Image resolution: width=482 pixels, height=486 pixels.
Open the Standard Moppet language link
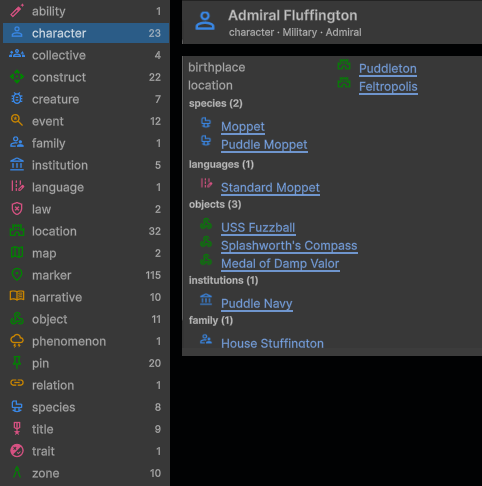tap(270, 188)
